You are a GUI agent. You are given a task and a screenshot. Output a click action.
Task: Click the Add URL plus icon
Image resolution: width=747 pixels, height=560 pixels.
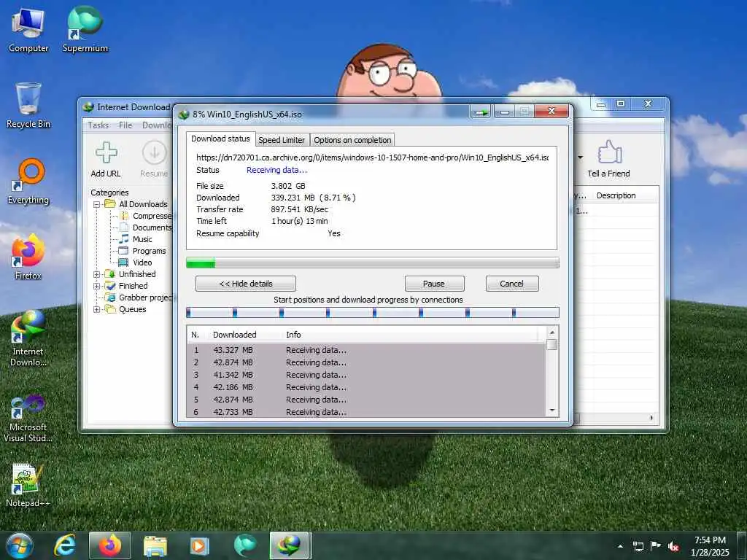point(106,152)
